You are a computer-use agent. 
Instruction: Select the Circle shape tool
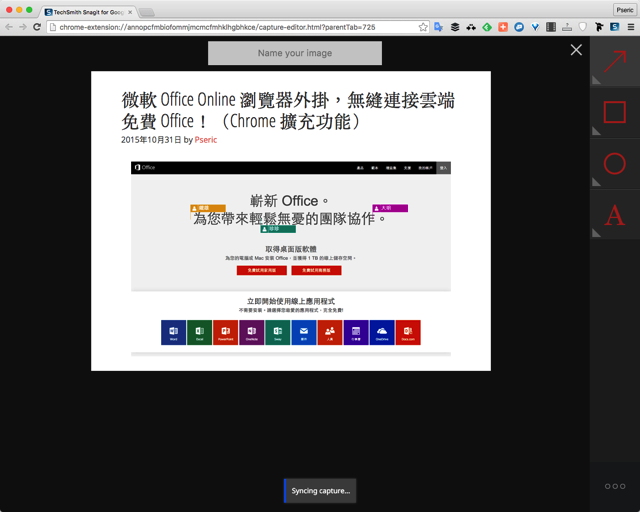(x=615, y=164)
